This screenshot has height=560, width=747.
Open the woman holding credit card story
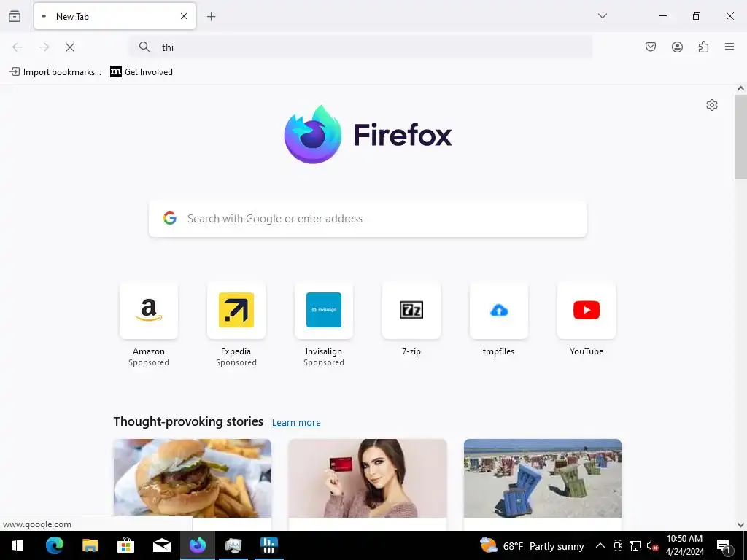pos(368,478)
